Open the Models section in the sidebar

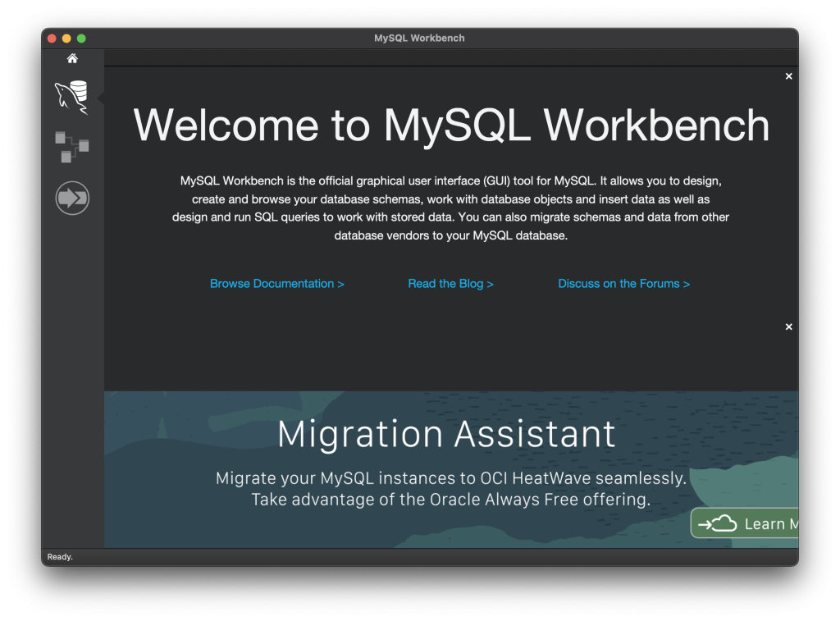(x=71, y=146)
